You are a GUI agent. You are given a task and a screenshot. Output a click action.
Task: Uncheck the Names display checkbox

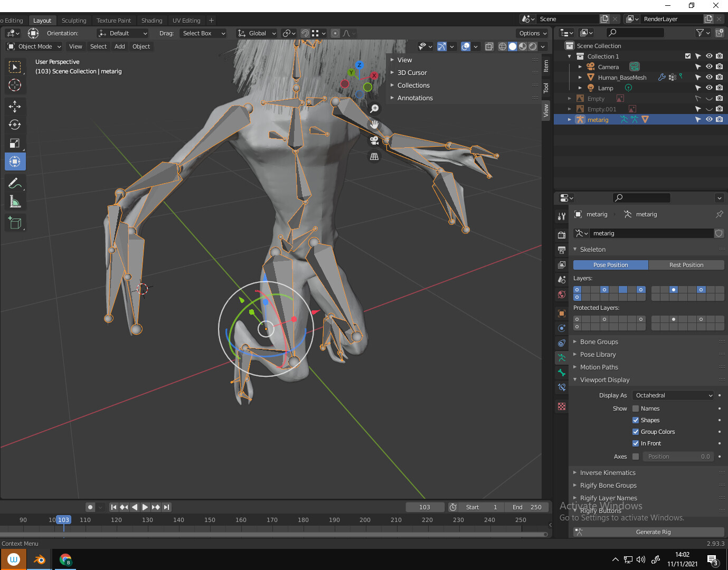pos(636,408)
